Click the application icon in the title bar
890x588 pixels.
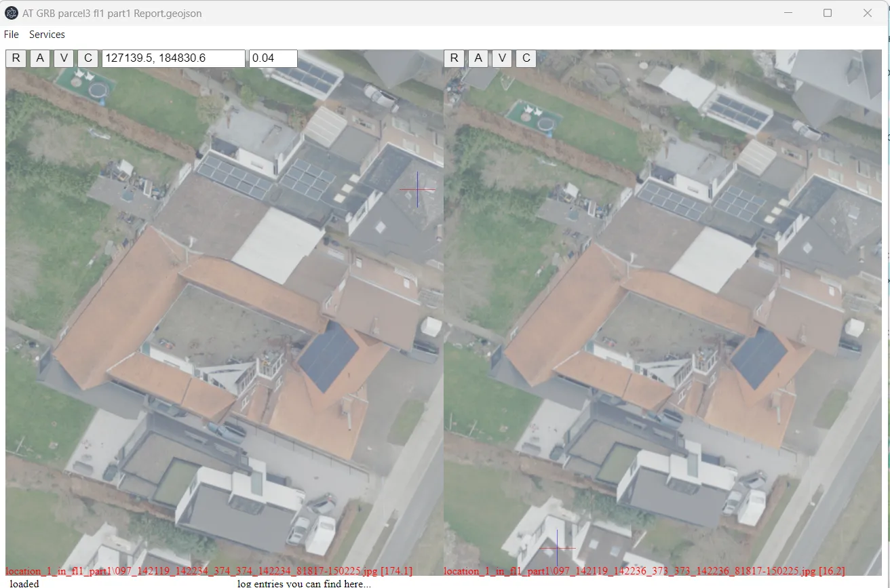click(12, 13)
